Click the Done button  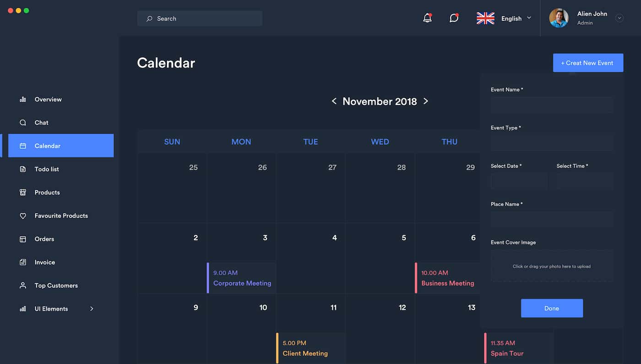pyautogui.click(x=552, y=308)
